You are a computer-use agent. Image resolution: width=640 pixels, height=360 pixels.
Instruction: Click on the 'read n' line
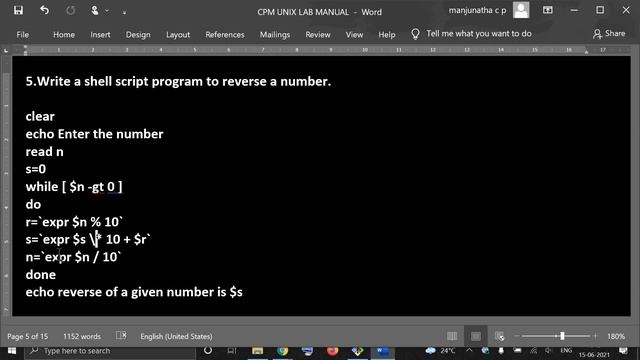pos(44,151)
